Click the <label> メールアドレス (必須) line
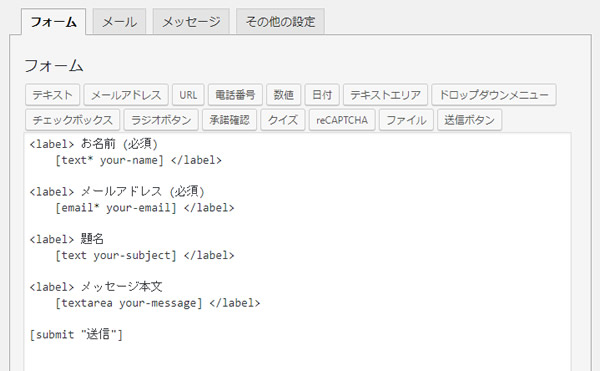Image resolution: width=600 pixels, height=371 pixels. 117,192
